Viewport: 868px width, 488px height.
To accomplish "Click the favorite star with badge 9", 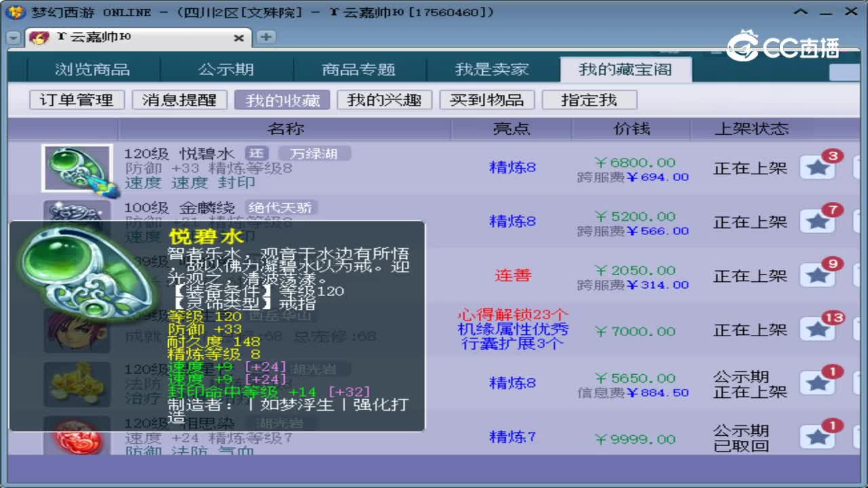I will point(817,275).
